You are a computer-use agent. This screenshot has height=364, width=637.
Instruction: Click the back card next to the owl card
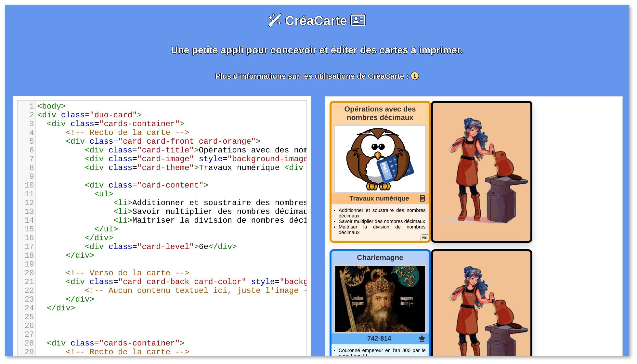(482, 172)
